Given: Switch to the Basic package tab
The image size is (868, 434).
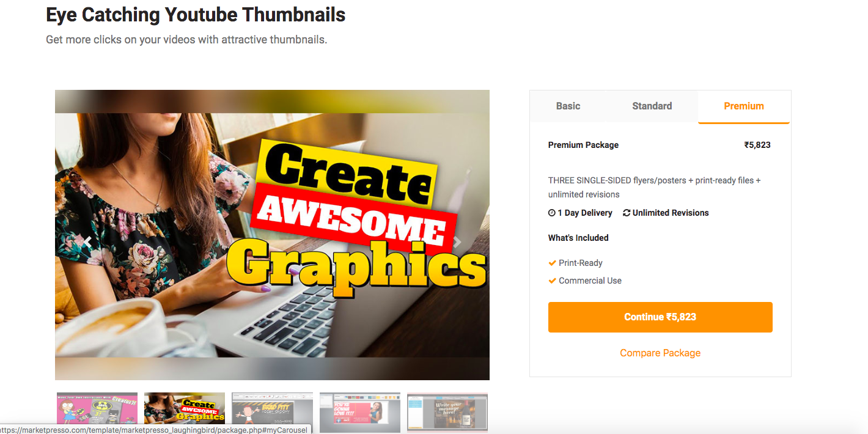Looking at the screenshot, I should [x=568, y=106].
